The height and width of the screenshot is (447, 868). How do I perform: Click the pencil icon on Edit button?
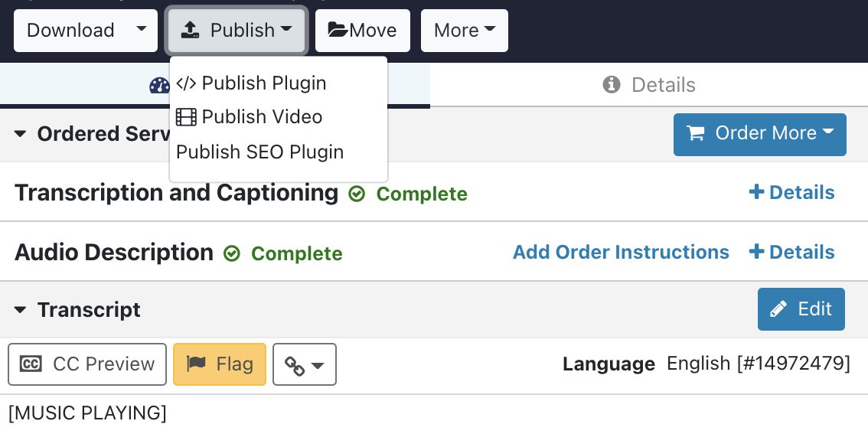(x=778, y=308)
